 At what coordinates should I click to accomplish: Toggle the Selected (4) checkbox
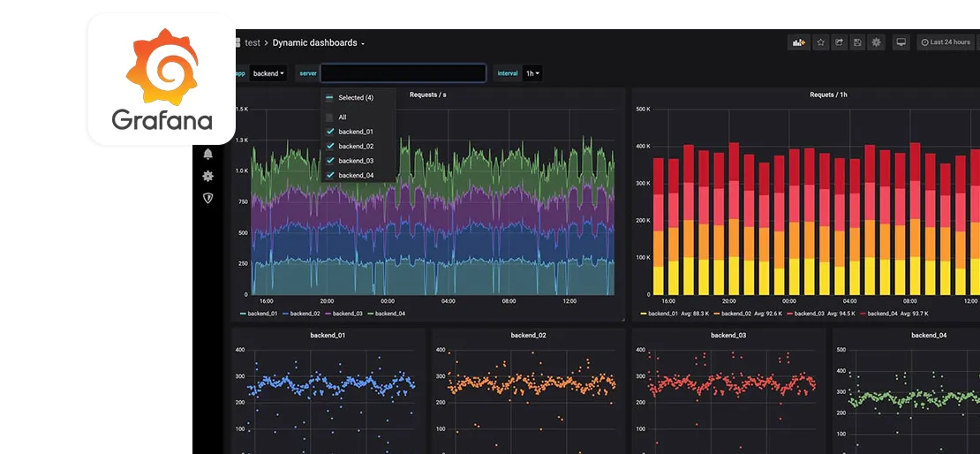click(x=330, y=97)
